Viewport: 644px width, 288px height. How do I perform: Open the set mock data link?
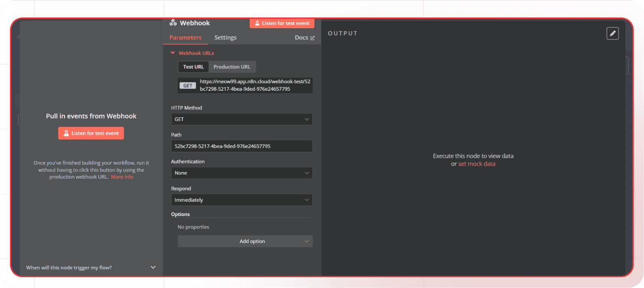point(477,164)
